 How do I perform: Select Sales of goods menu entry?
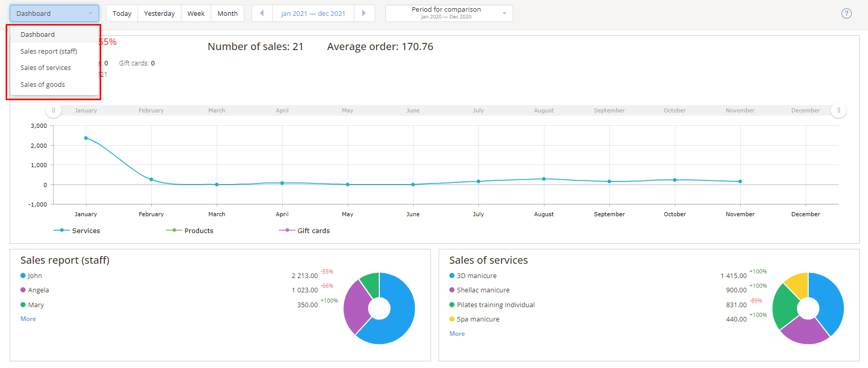point(54,84)
